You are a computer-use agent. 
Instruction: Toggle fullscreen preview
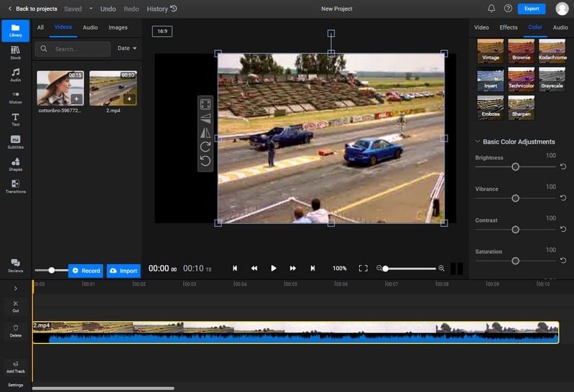pyautogui.click(x=363, y=269)
